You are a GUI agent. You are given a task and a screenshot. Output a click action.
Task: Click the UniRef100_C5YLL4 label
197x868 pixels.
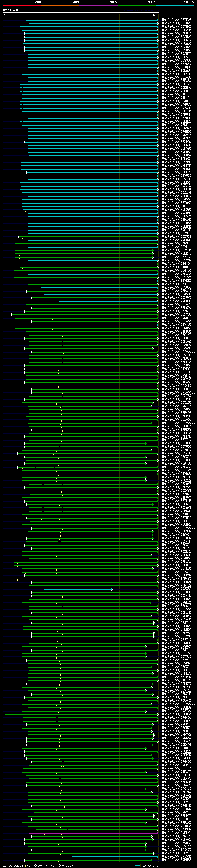click(x=176, y=247)
